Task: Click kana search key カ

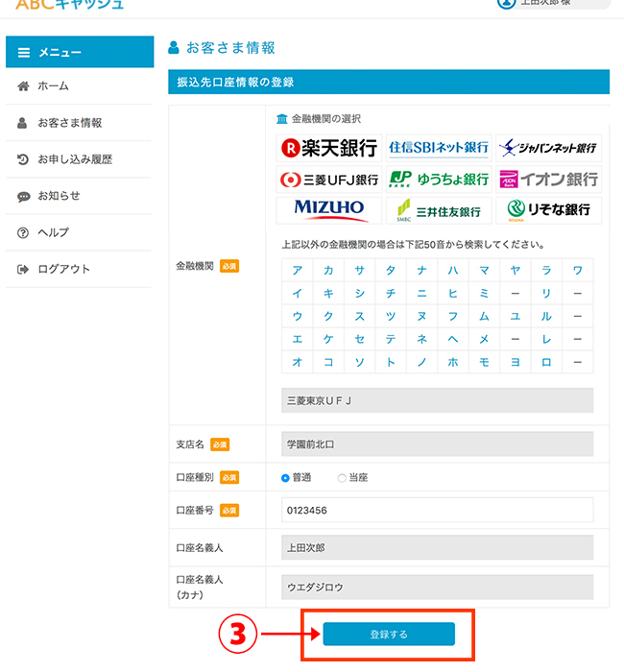Action: [x=328, y=270]
